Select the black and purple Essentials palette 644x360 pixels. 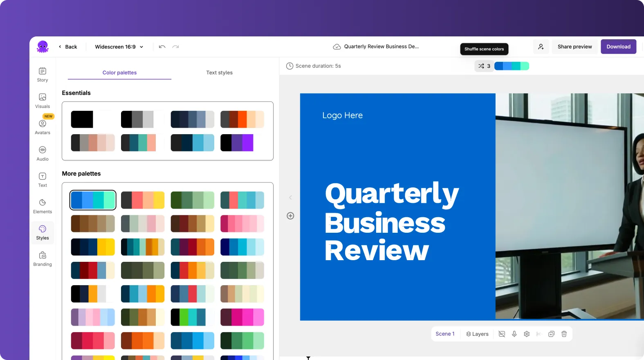point(242,143)
